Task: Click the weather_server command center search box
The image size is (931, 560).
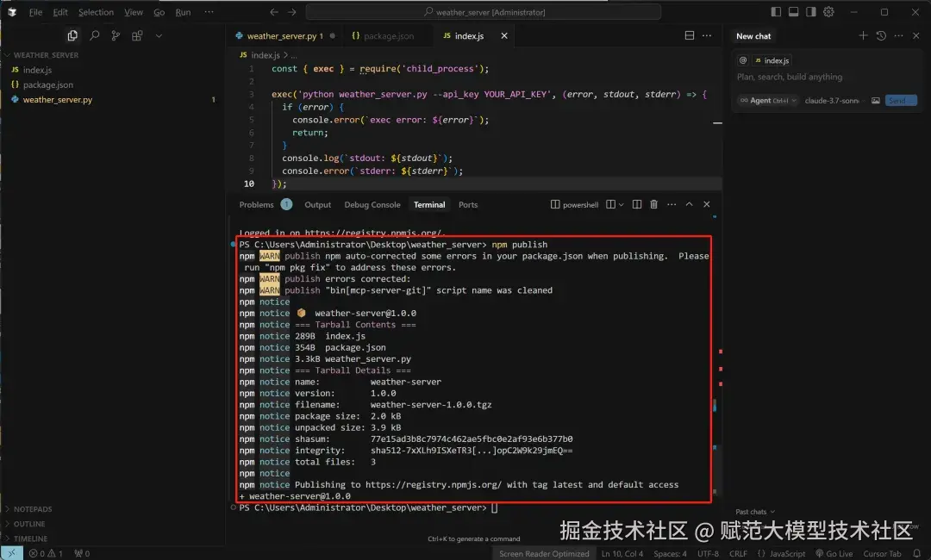Action: pyautogui.click(x=484, y=12)
